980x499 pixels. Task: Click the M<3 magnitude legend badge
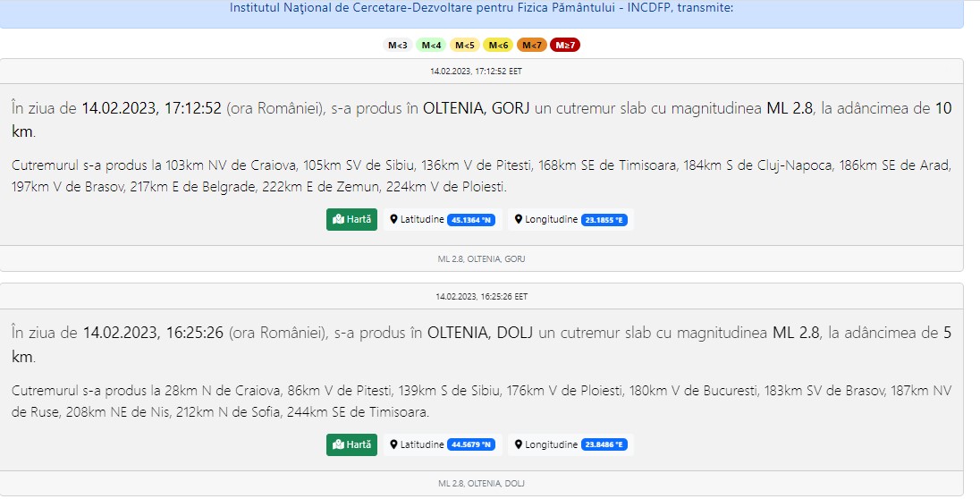coord(398,45)
